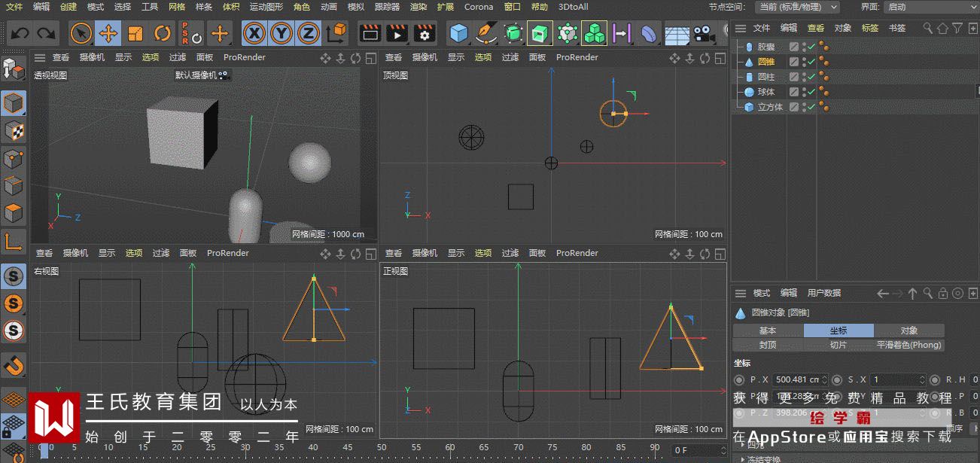Open the 界面 layout dropdown

(930, 7)
